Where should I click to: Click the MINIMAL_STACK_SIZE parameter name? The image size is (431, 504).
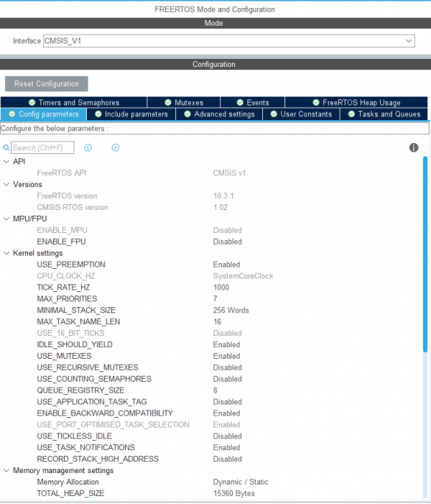[76, 310]
